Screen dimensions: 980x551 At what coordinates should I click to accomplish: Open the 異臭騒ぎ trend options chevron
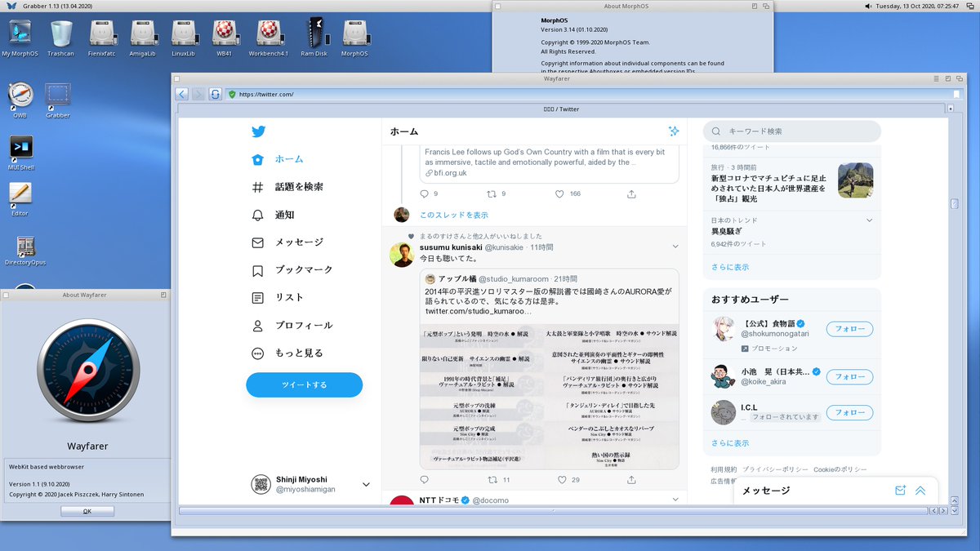pyautogui.click(x=870, y=220)
